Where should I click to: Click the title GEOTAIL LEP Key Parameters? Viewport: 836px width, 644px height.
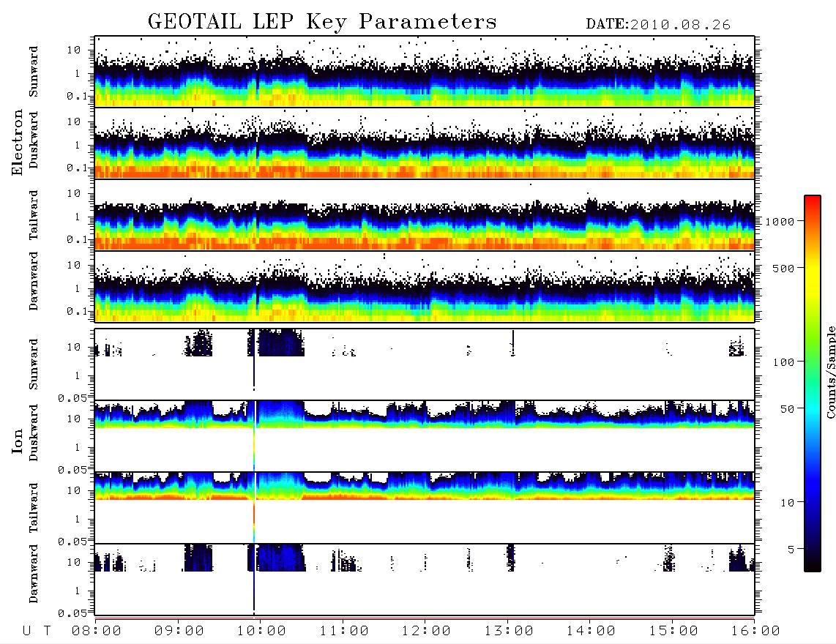322,22
